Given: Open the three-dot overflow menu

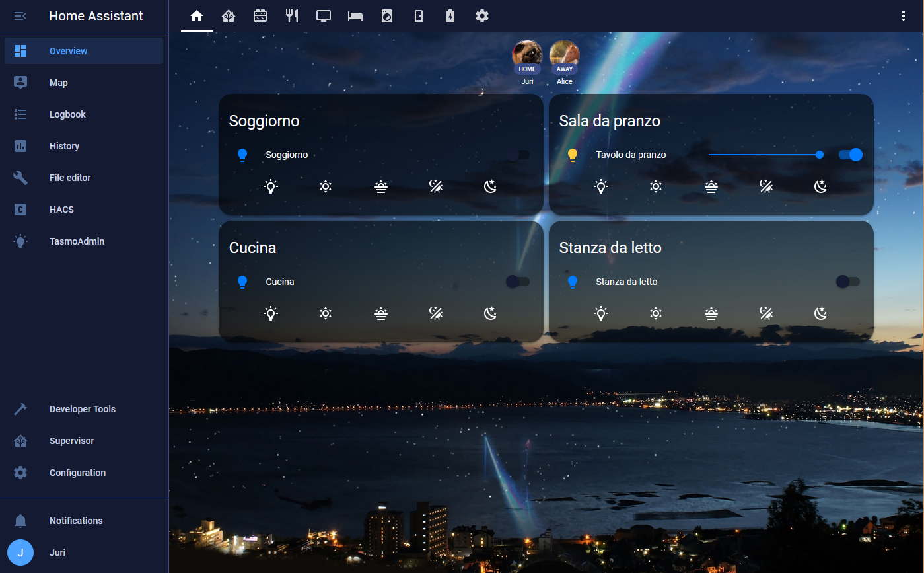Looking at the screenshot, I should pos(904,16).
